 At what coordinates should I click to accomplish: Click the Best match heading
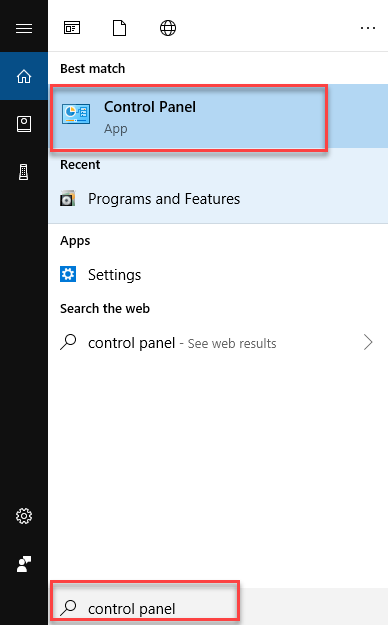[93, 69]
